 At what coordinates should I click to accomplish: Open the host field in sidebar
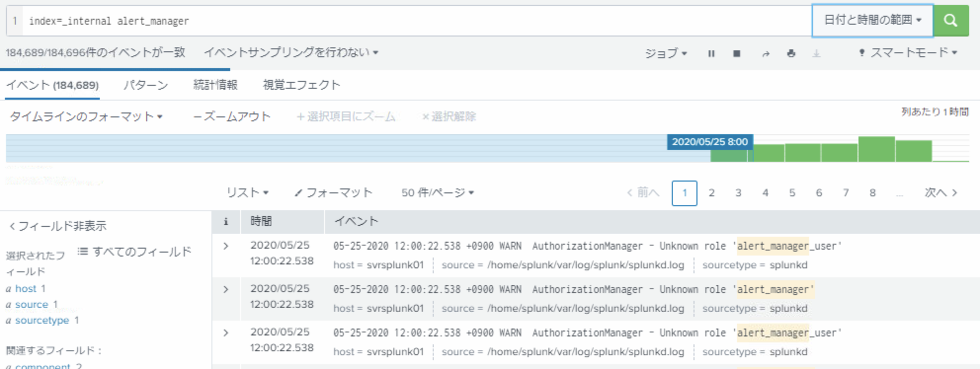(x=26, y=289)
